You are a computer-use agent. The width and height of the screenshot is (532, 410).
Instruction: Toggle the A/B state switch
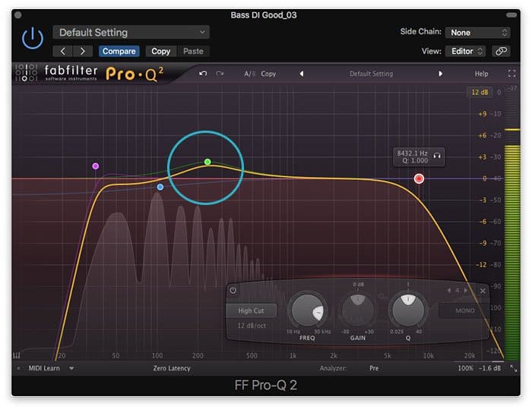(x=250, y=74)
